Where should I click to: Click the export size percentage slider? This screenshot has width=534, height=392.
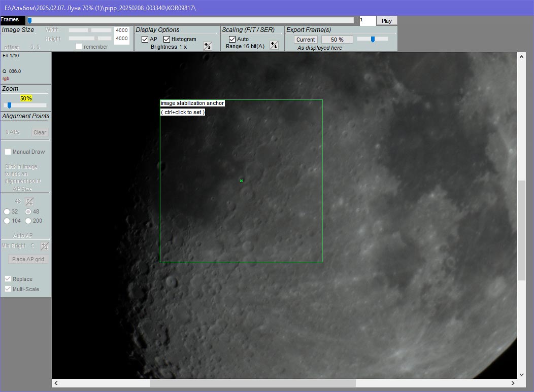point(373,39)
